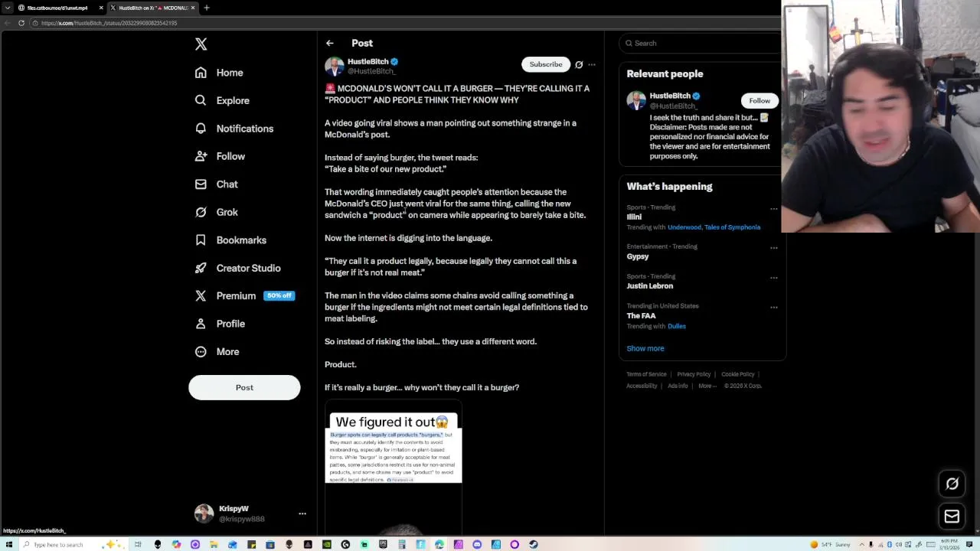The height and width of the screenshot is (551, 980).
Task: Open File Explorer from the taskbar
Action: (x=214, y=544)
